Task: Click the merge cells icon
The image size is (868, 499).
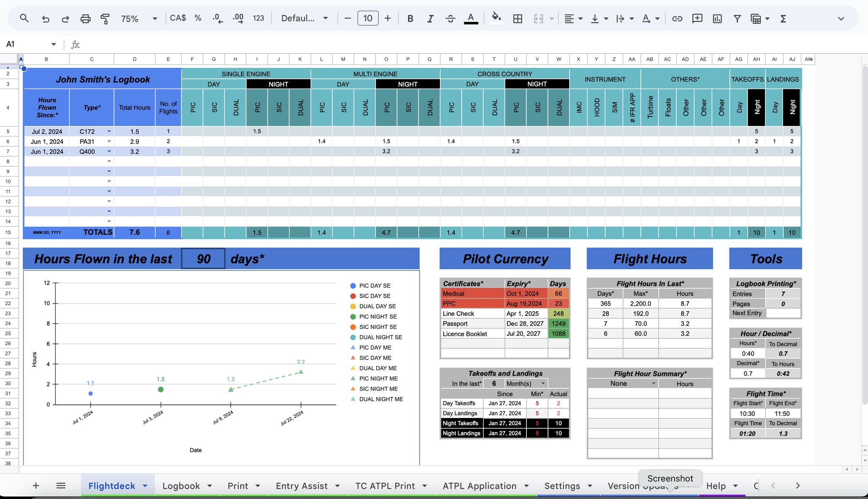Action: [538, 19]
